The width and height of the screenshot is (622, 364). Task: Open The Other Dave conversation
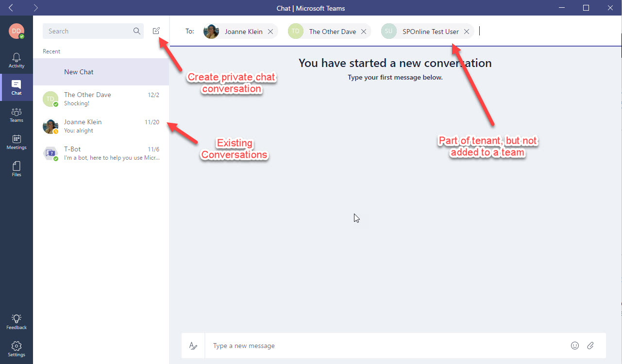point(101,99)
